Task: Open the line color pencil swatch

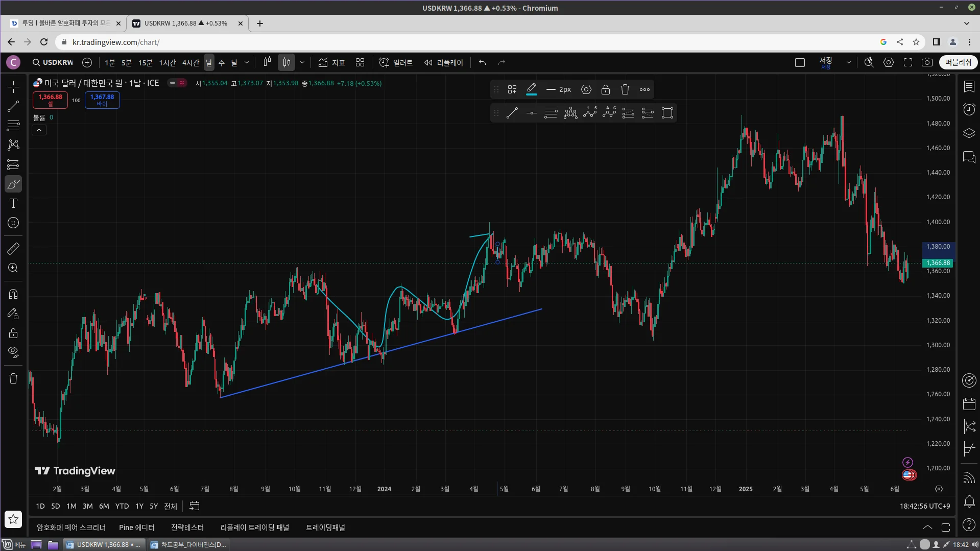Action: (x=532, y=89)
